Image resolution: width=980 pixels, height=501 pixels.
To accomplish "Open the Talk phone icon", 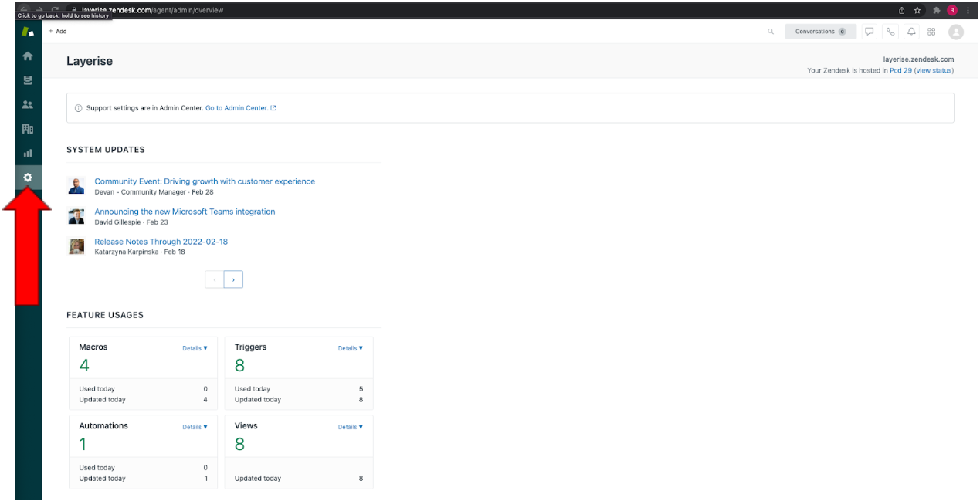I will pyautogui.click(x=890, y=32).
